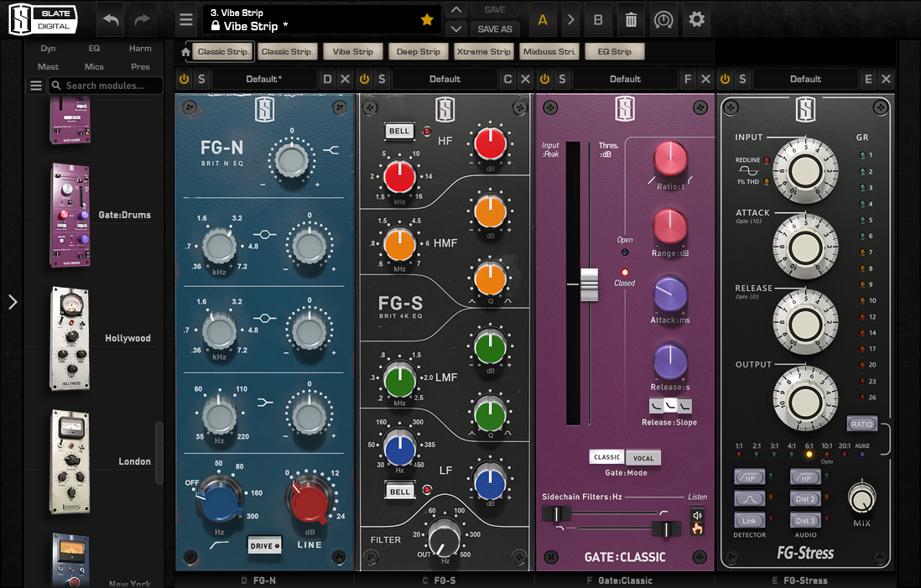Open the settings gear
The image size is (921, 588).
click(697, 20)
